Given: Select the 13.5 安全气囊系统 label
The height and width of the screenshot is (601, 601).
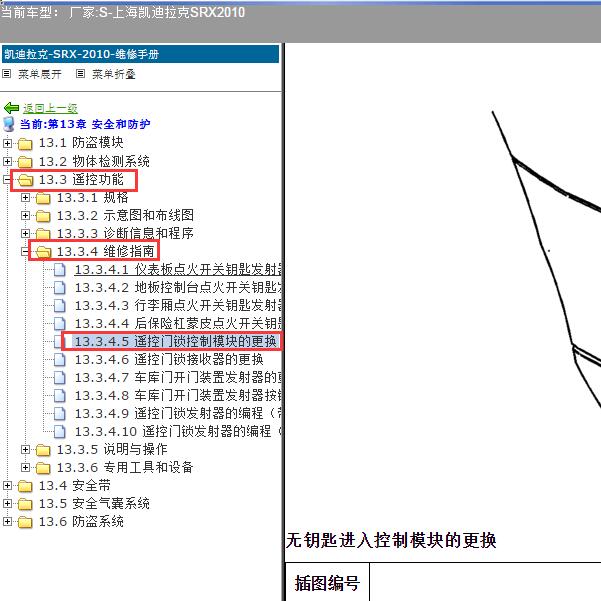Looking at the screenshot, I should 94,504.
